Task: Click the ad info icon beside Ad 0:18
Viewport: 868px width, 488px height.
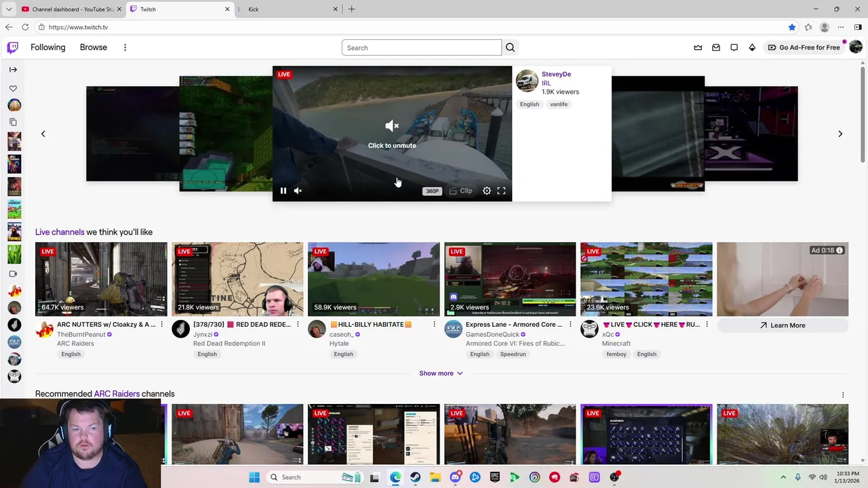Action: click(x=840, y=250)
